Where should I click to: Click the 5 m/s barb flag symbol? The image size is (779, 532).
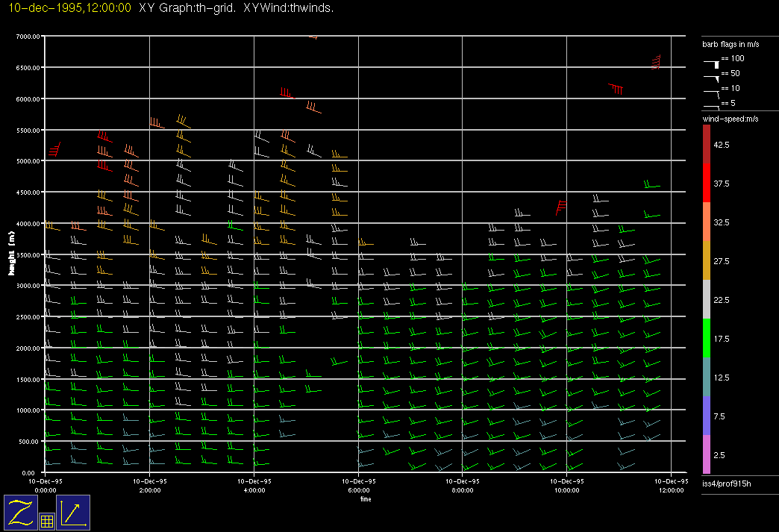coord(712,105)
